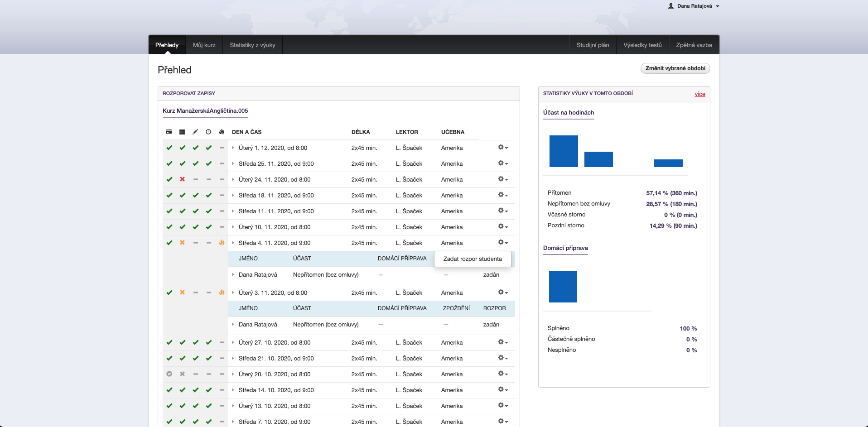The height and width of the screenshot is (427, 868).
Task: Click the flame icon in table header
Action: click(x=222, y=132)
